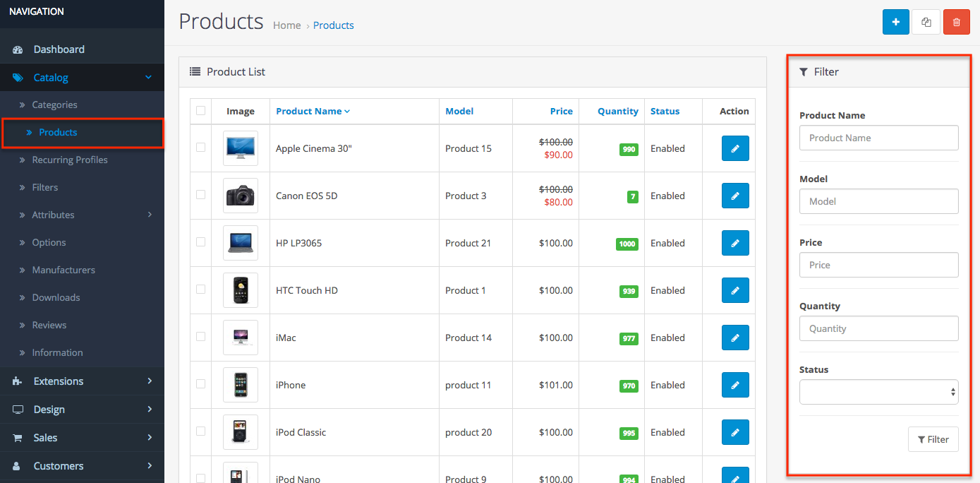
Task: Edit iPhone with pencil button
Action: point(735,385)
